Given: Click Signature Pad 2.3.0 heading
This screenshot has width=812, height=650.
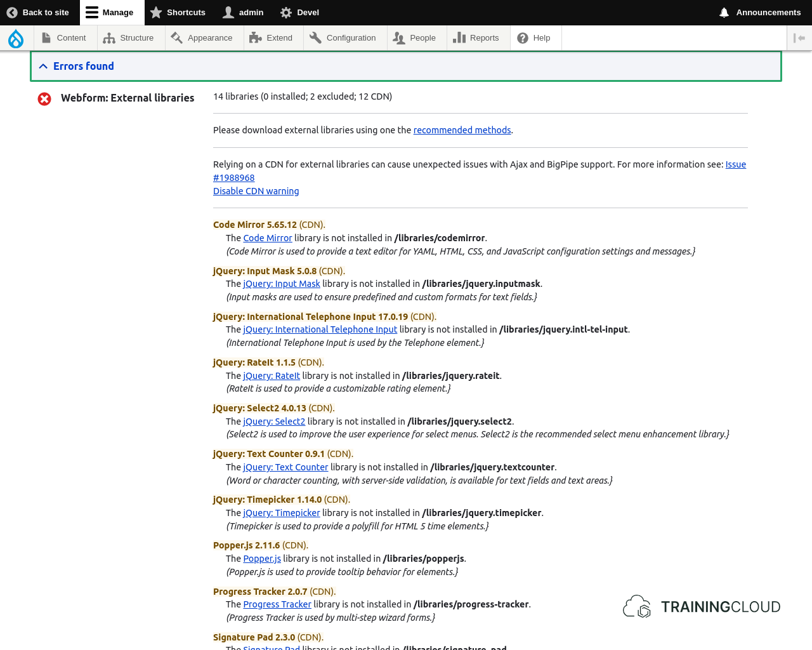Looking at the screenshot, I should (254, 637).
